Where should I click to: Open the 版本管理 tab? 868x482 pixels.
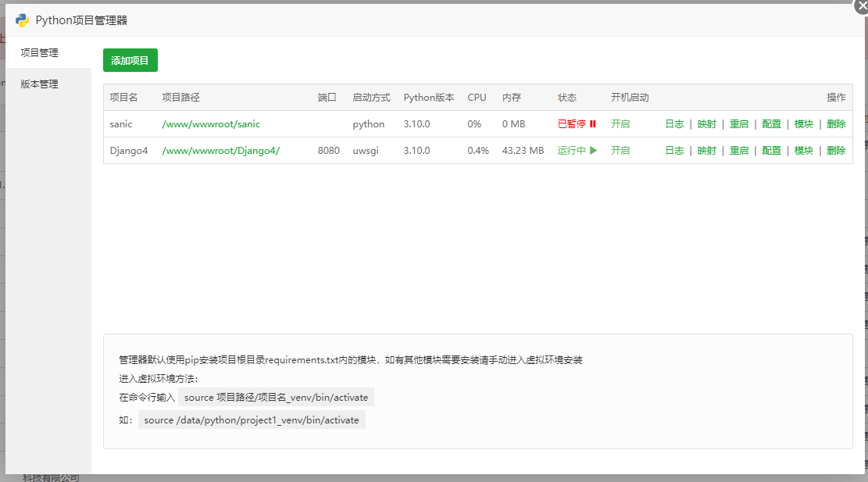coord(40,84)
